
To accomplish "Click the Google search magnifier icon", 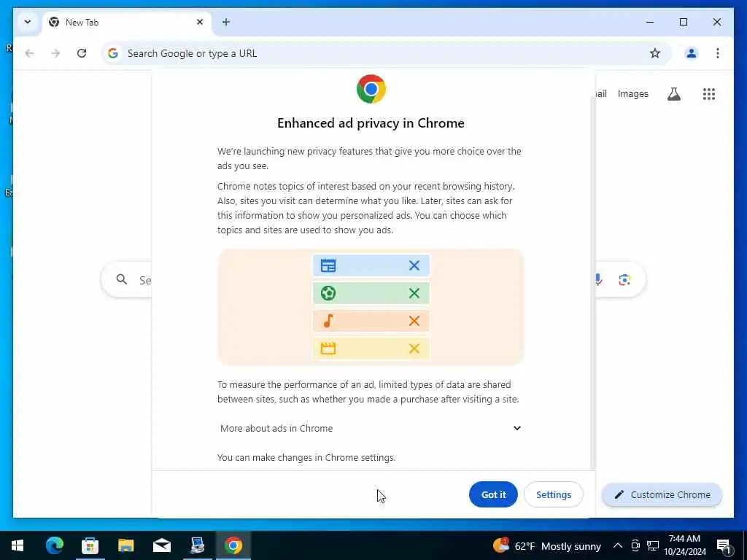I will 122,279.
